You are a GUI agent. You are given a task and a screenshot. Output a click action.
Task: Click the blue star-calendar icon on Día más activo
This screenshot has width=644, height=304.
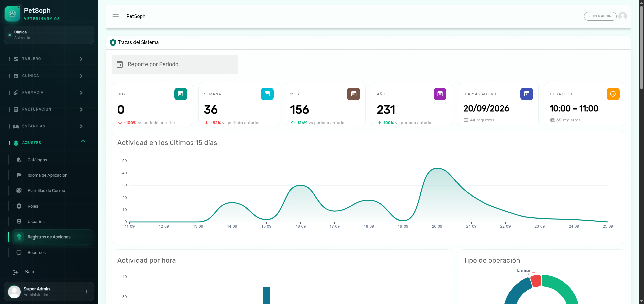527,94
